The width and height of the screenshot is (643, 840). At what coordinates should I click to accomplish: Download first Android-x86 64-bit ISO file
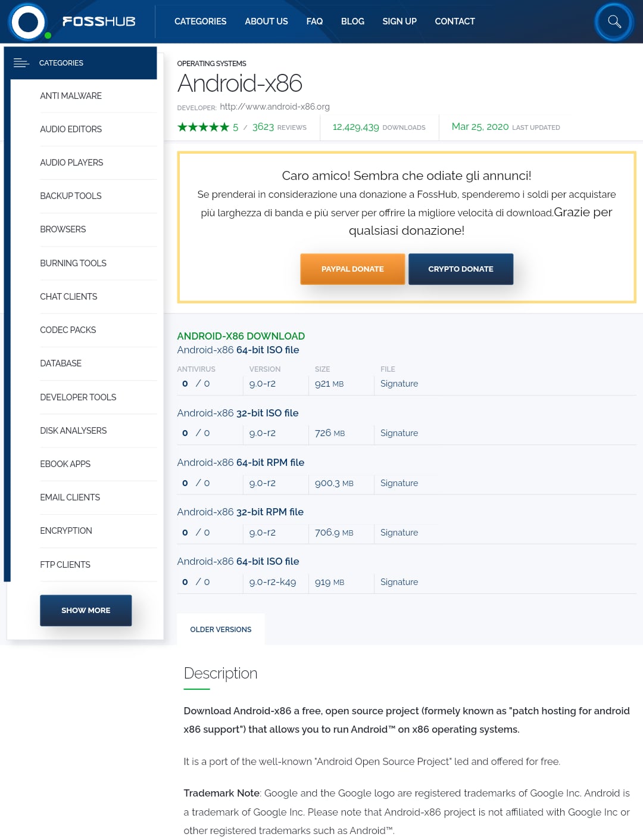(x=238, y=350)
